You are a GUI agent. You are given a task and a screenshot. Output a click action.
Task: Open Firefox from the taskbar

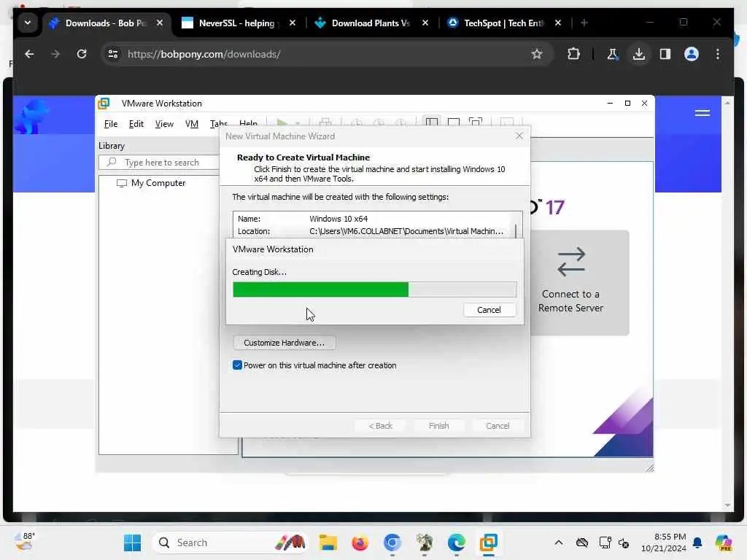360,542
